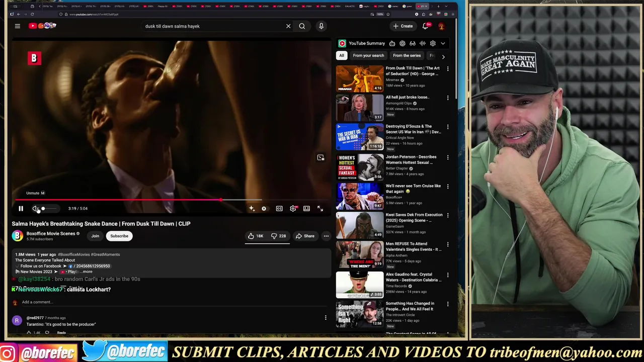Toggle closed captions (CC)
The width and height of the screenshot is (644, 362).
pos(279,208)
